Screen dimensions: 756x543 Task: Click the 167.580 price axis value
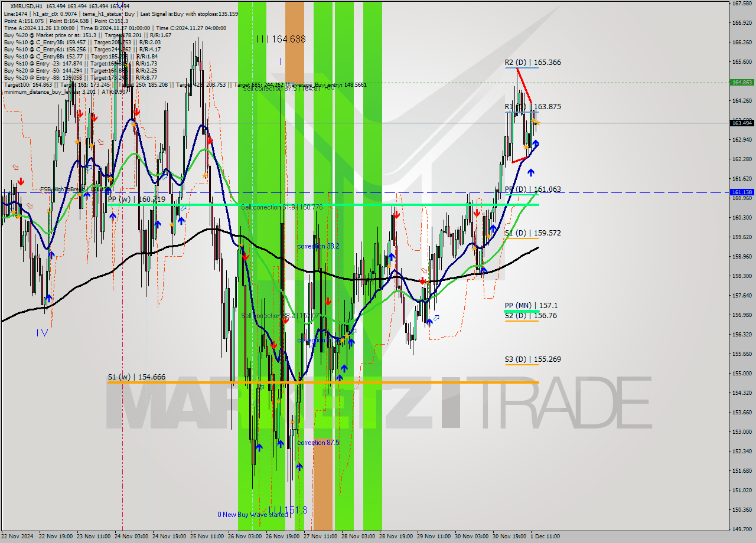tap(742, 4)
